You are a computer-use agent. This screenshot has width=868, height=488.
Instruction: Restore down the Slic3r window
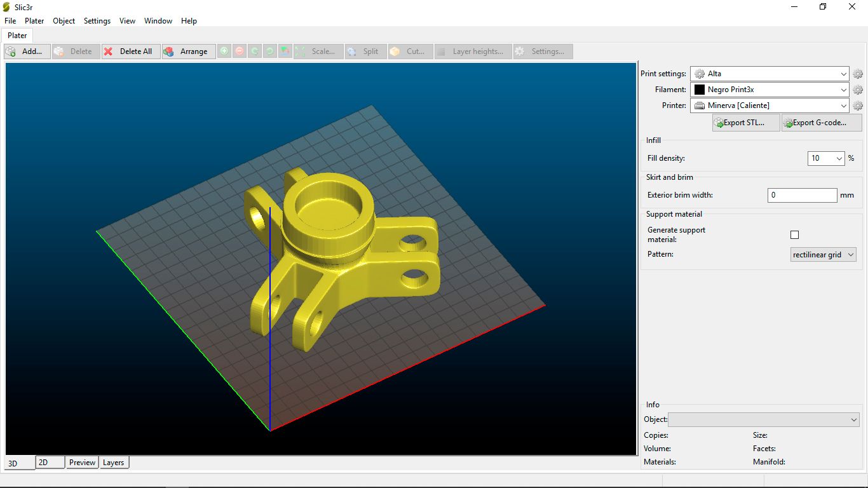(x=823, y=7)
